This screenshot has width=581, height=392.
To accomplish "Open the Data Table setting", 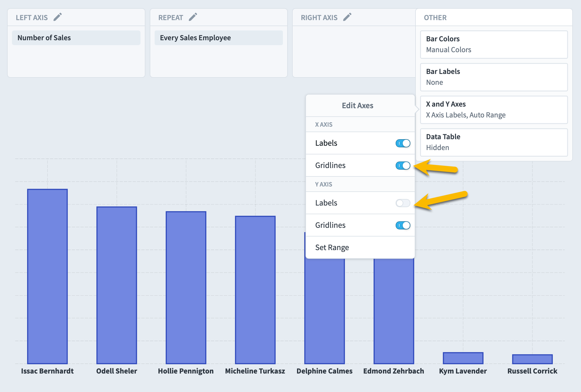I will click(x=494, y=142).
